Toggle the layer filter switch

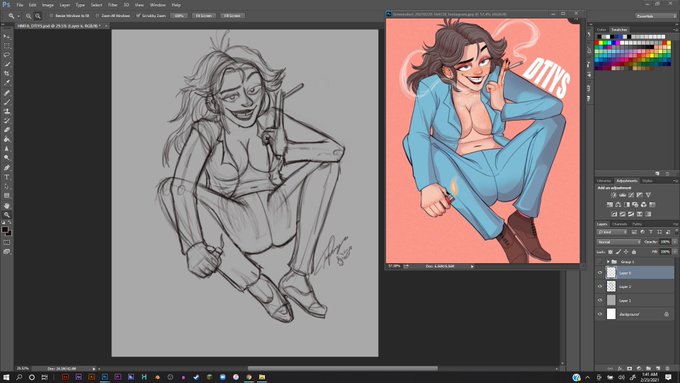(676, 232)
